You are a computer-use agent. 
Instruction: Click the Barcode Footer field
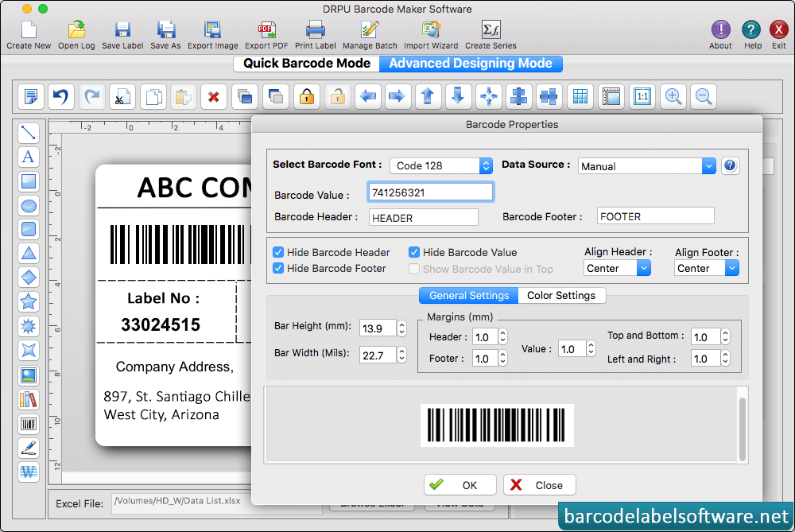655,216
